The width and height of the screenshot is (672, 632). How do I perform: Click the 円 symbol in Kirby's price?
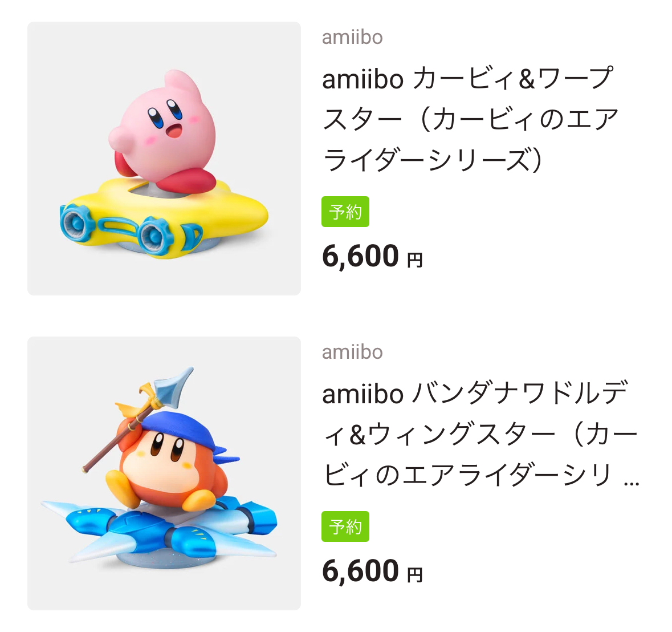pos(415,260)
